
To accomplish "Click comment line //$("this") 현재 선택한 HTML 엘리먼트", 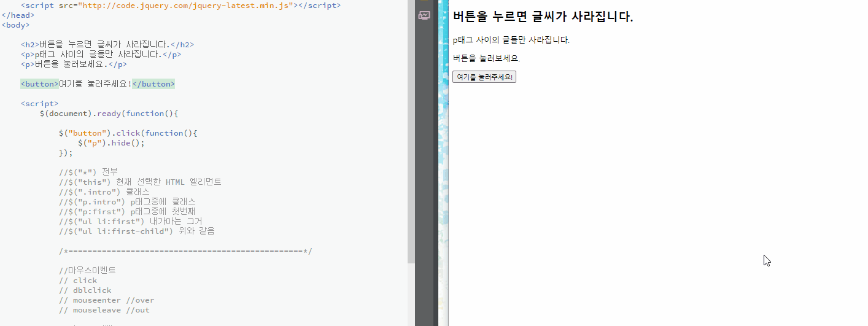I will (140, 182).
